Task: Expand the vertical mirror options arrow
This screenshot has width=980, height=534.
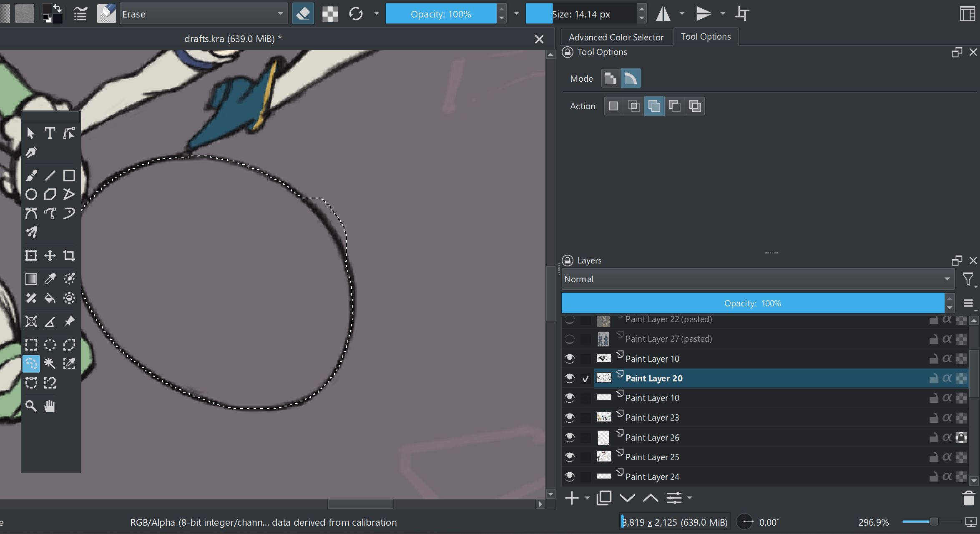Action: tap(723, 14)
